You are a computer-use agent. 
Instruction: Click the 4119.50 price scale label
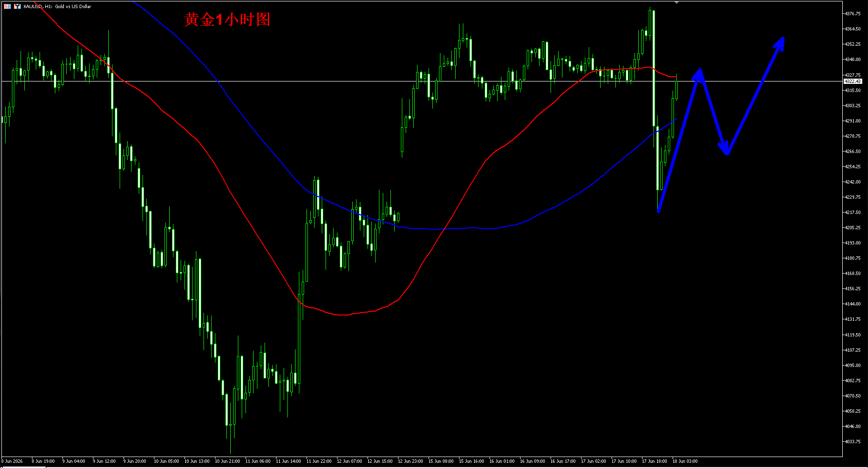click(853, 335)
